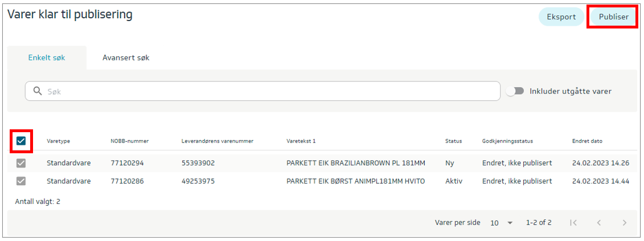This screenshot has height=241, width=644.
Task: Uncheck row with NOBB-nummer 77120294
Action: click(21, 164)
